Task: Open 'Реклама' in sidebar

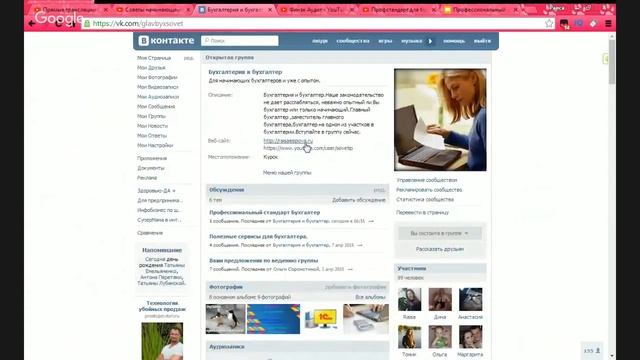Action: (x=147, y=178)
